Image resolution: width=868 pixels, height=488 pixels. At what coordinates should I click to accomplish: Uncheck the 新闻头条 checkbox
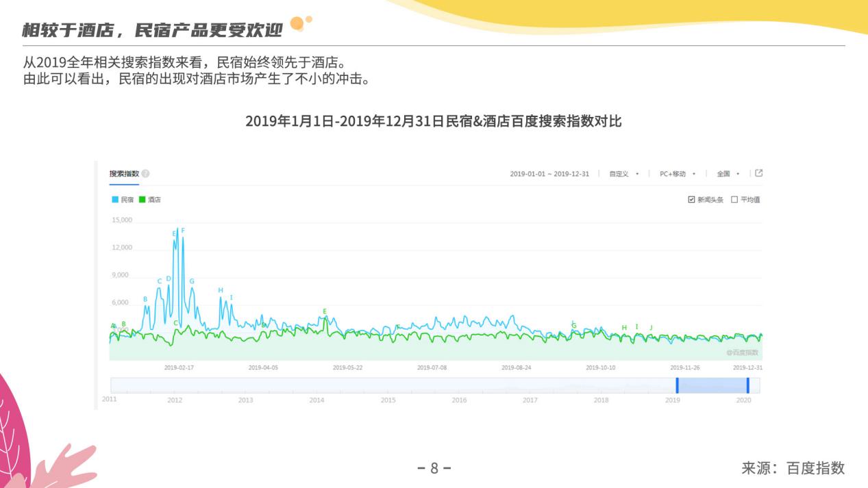click(x=691, y=200)
